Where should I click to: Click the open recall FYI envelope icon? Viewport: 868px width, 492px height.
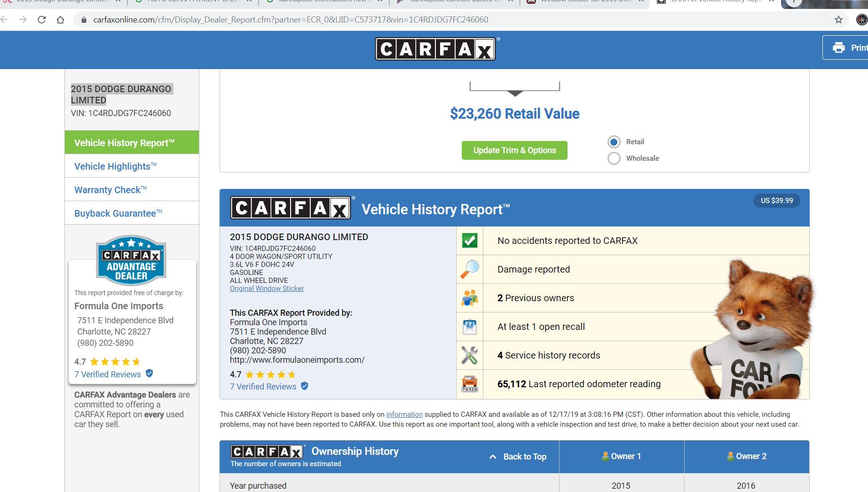[469, 327]
